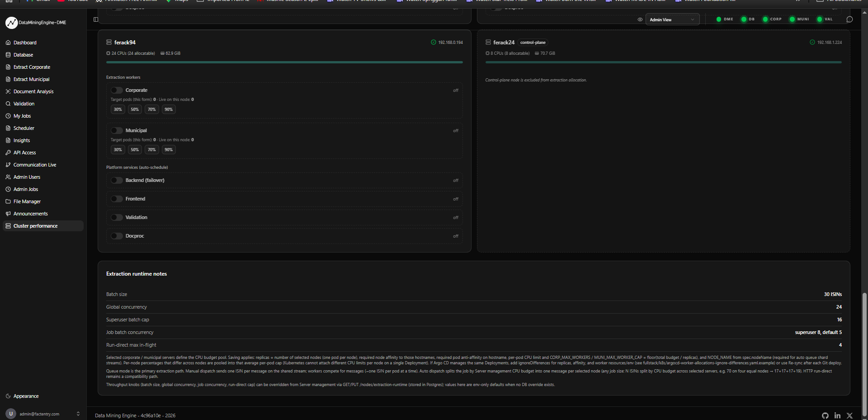868x420 pixels.
Task: Set Municipal workers to 70%
Action: coord(152,150)
